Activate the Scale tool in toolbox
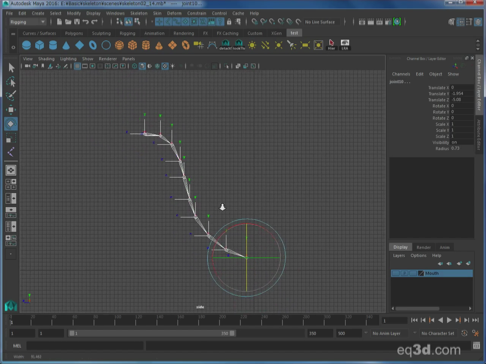This screenshot has height=364, width=486. point(11,138)
